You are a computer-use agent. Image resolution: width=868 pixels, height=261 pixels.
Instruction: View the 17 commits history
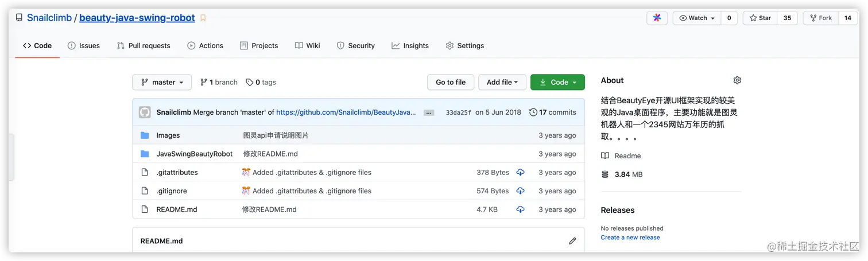552,112
